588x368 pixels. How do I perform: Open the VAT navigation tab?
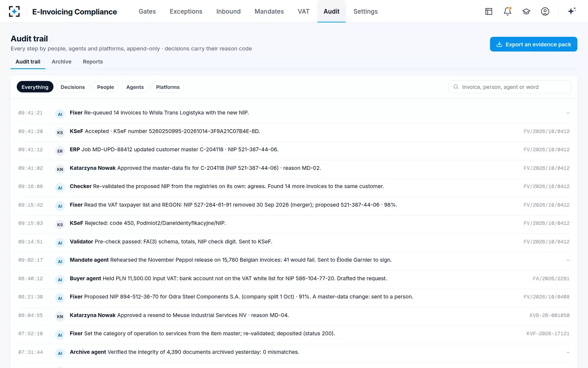pos(304,11)
